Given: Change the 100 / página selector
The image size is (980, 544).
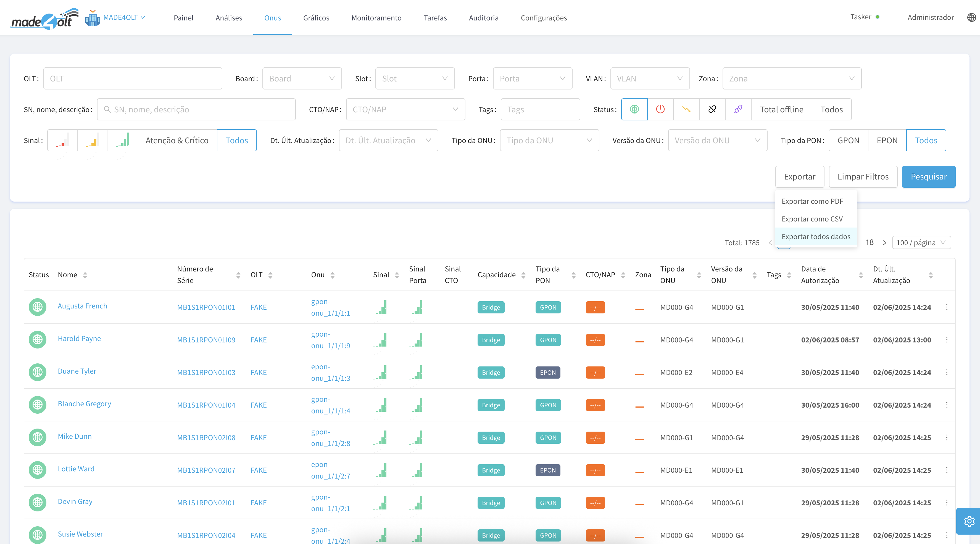Looking at the screenshot, I should (x=921, y=243).
